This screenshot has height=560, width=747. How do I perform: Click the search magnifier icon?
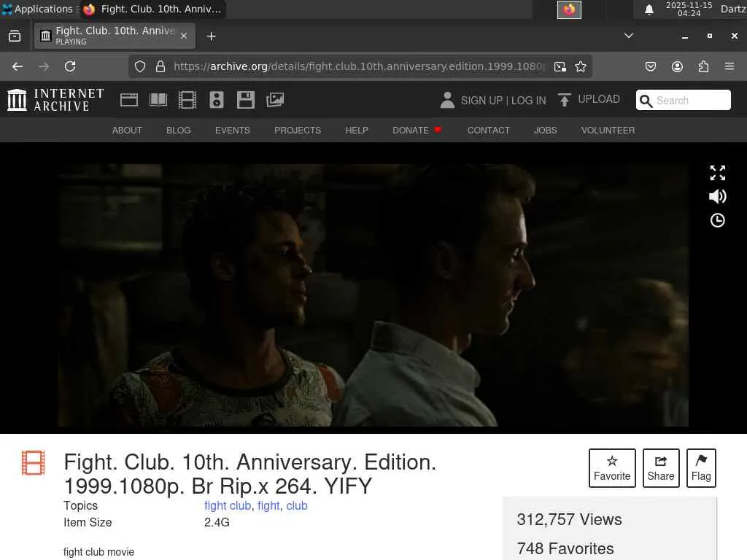coord(646,101)
